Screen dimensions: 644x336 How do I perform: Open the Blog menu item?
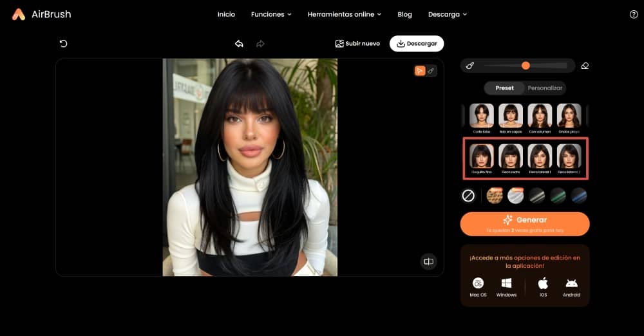pyautogui.click(x=404, y=14)
